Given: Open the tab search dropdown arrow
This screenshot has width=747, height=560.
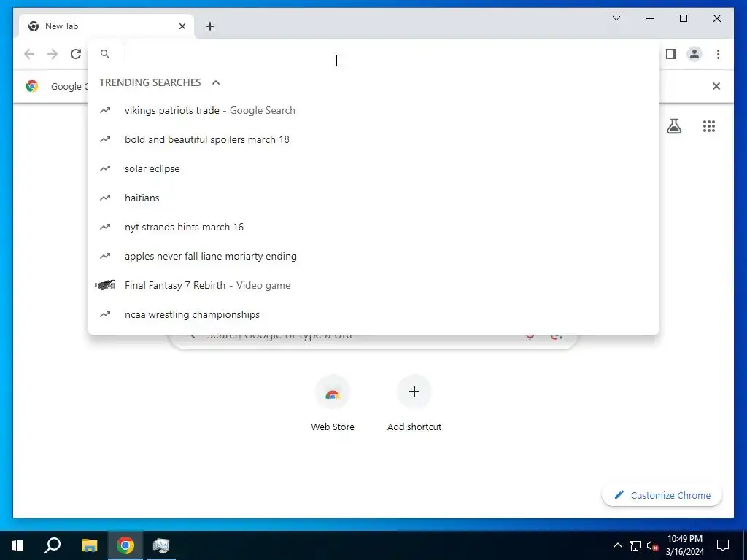Looking at the screenshot, I should click(616, 18).
